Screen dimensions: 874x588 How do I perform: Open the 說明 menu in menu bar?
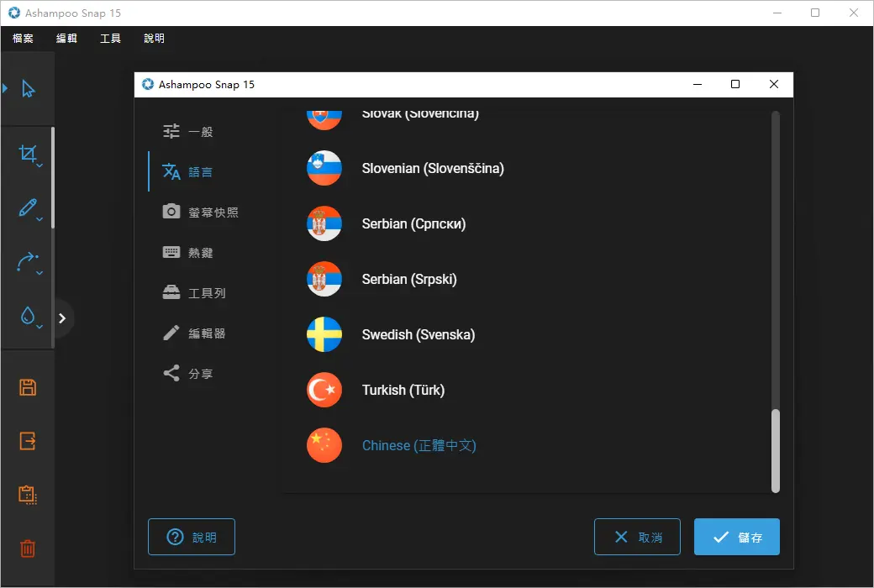pyautogui.click(x=155, y=39)
